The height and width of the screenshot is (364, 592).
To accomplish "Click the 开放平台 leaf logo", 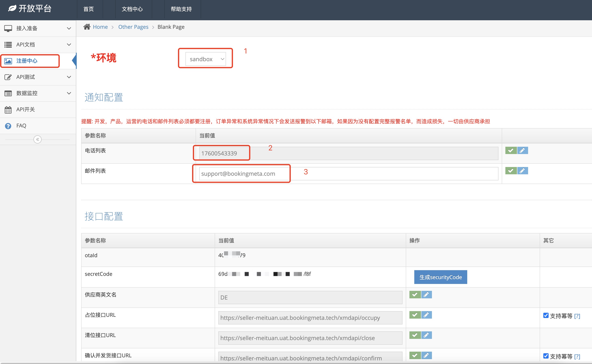I will [x=12, y=9].
